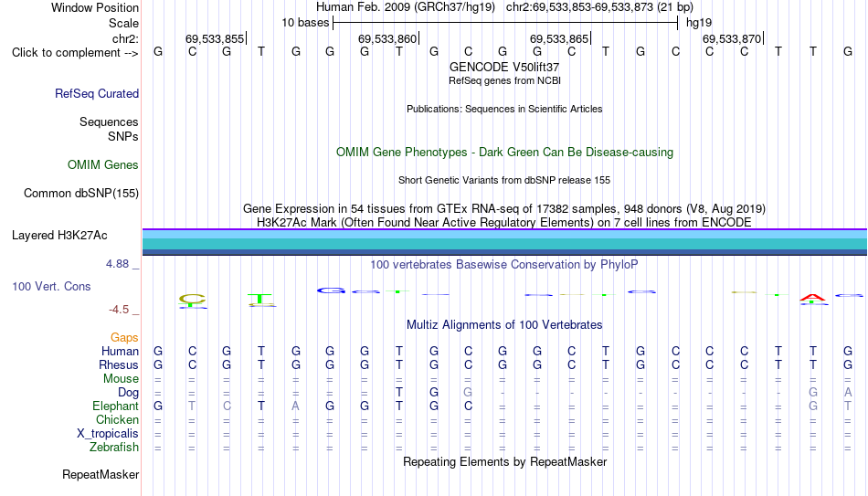Select the Rhesus alignment row label
Viewport: 868px width, 496px height.
click(119, 365)
